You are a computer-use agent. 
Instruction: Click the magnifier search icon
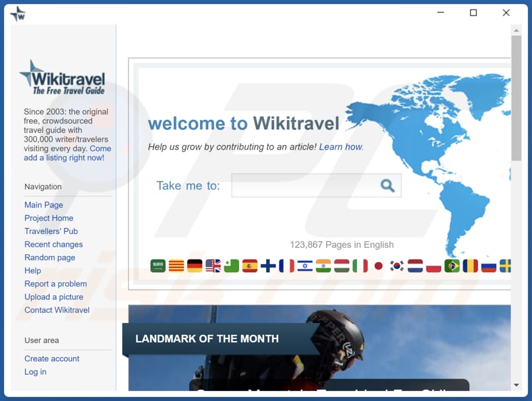click(387, 185)
